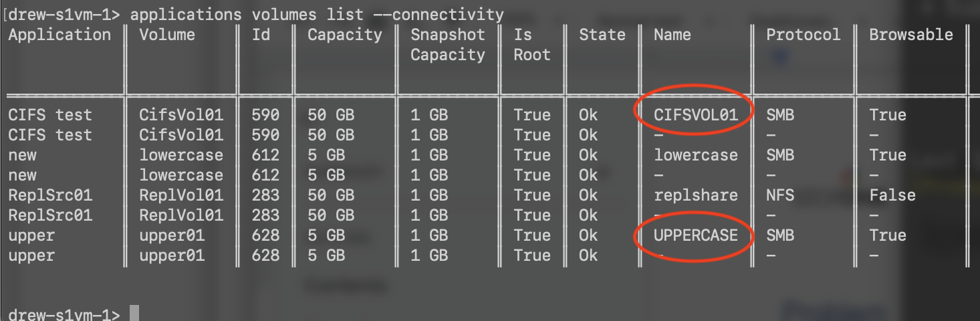The width and height of the screenshot is (980, 321).
Task: Click the Browsable column header
Action: (911, 35)
